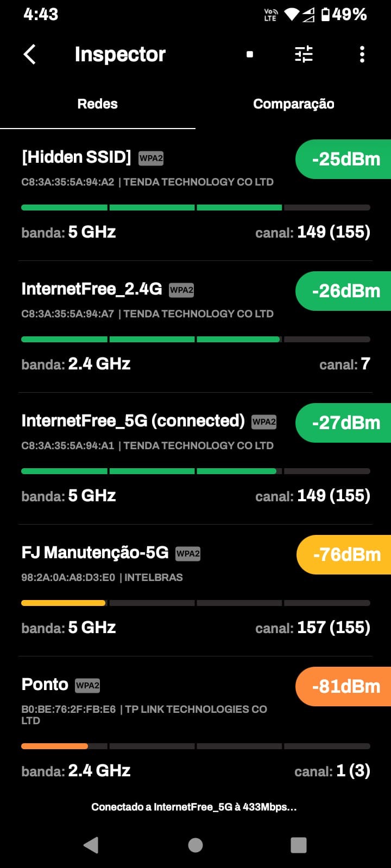Switch to the Redes tab

pos(98,104)
